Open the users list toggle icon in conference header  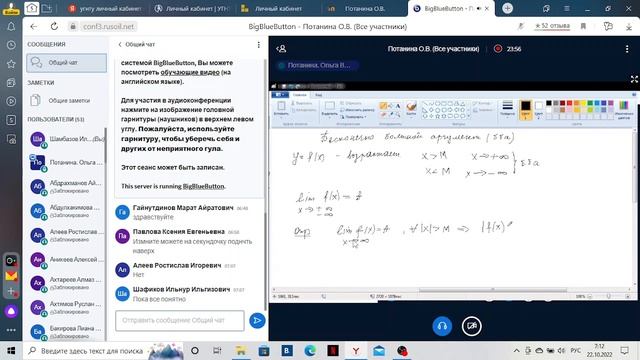pyautogui.click(x=281, y=49)
